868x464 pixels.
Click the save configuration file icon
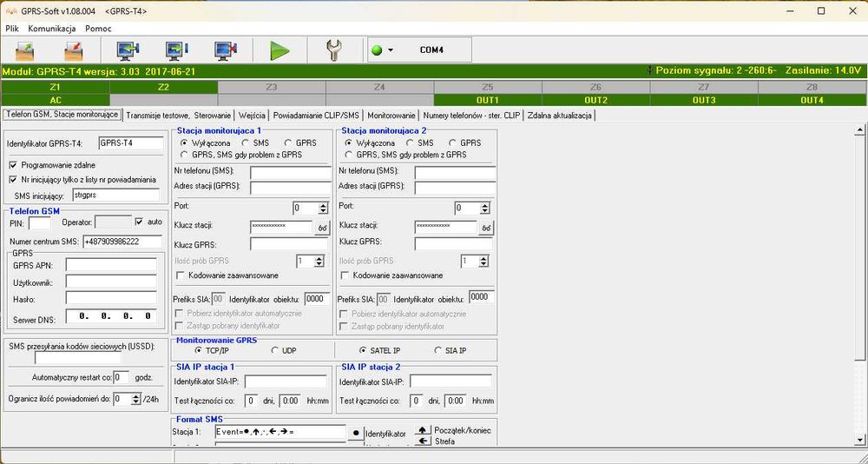coord(73,50)
